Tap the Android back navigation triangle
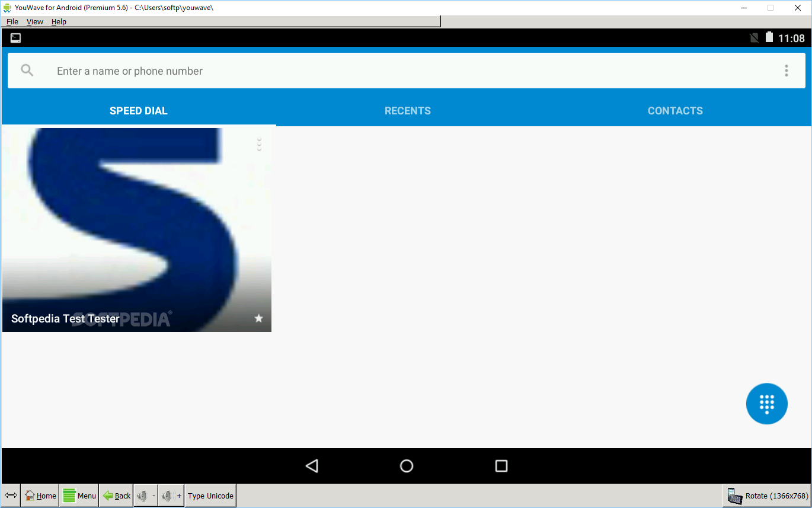 click(312, 466)
